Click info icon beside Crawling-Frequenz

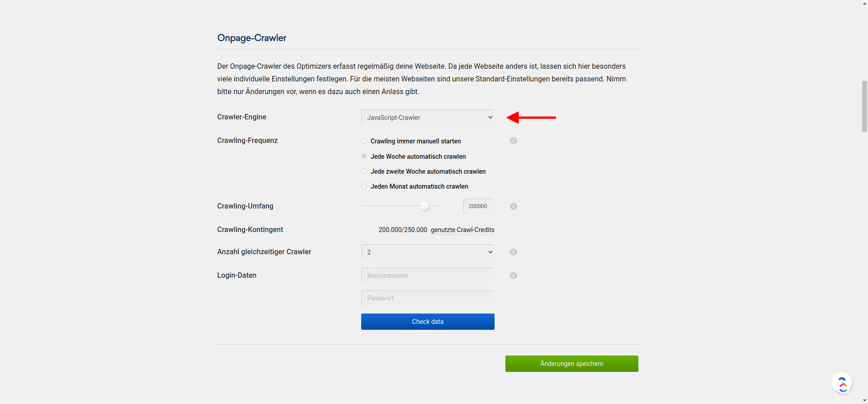[x=513, y=141]
